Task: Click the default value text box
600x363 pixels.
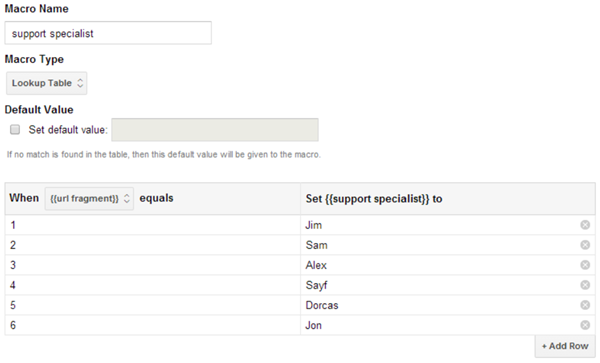Action: (215, 130)
